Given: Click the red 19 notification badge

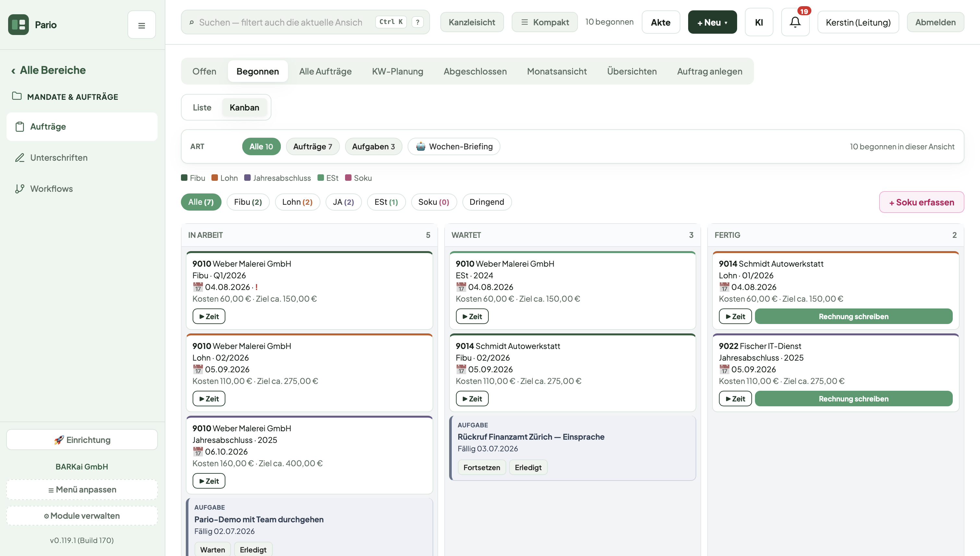Looking at the screenshot, I should coord(804,11).
